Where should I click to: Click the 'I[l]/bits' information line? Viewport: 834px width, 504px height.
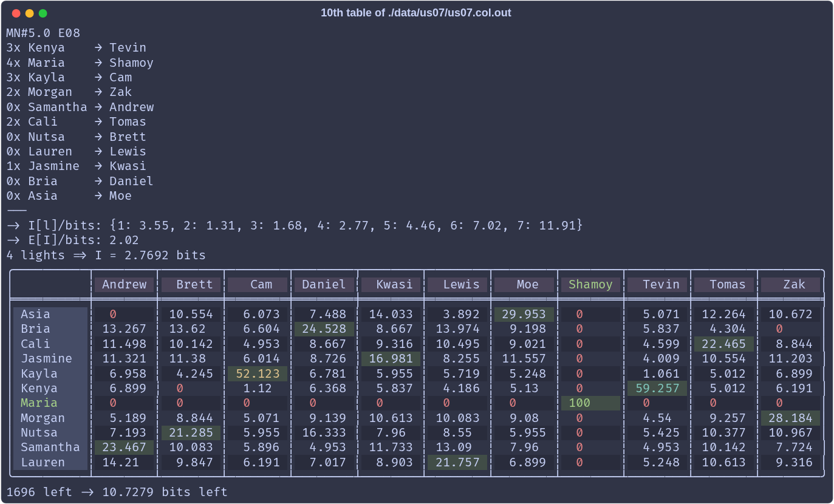pos(295,225)
